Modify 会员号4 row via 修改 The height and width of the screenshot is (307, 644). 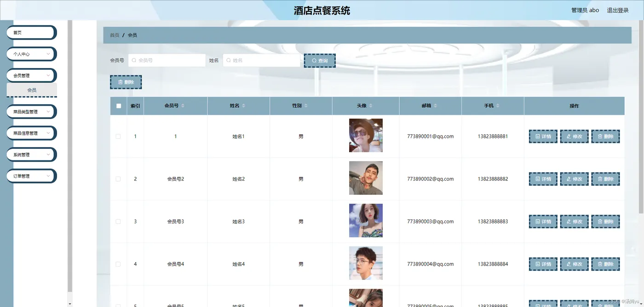[x=575, y=264]
